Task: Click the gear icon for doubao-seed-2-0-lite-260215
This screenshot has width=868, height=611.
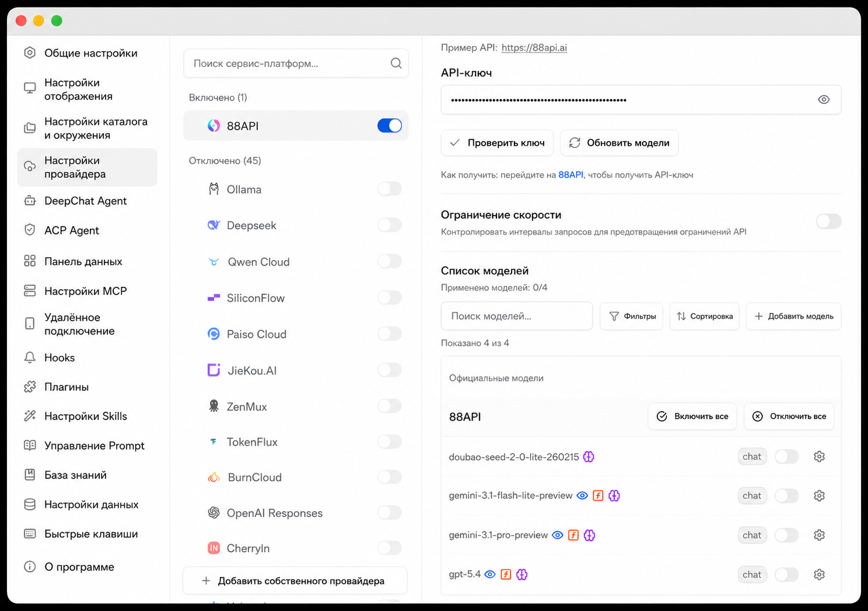Action: point(819,457)
